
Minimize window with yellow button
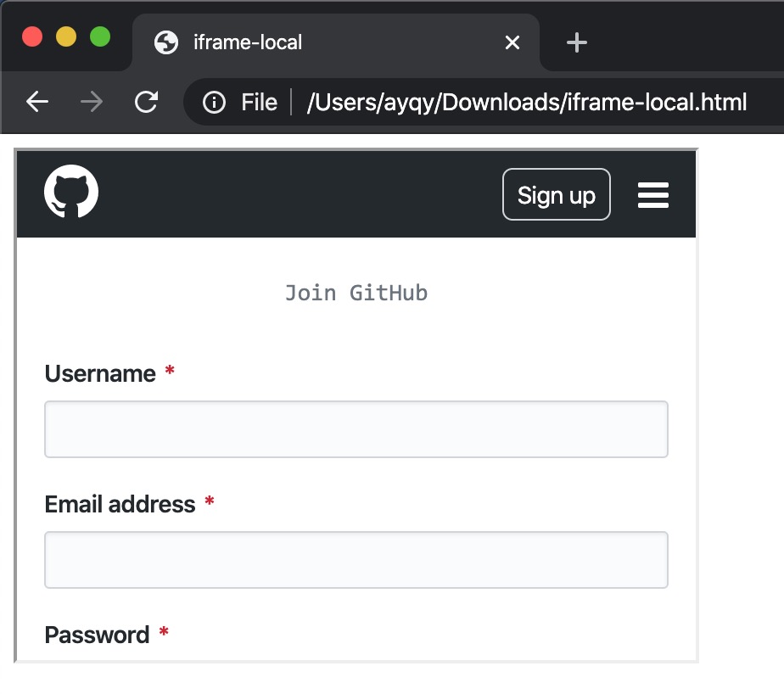pos(66,37)
